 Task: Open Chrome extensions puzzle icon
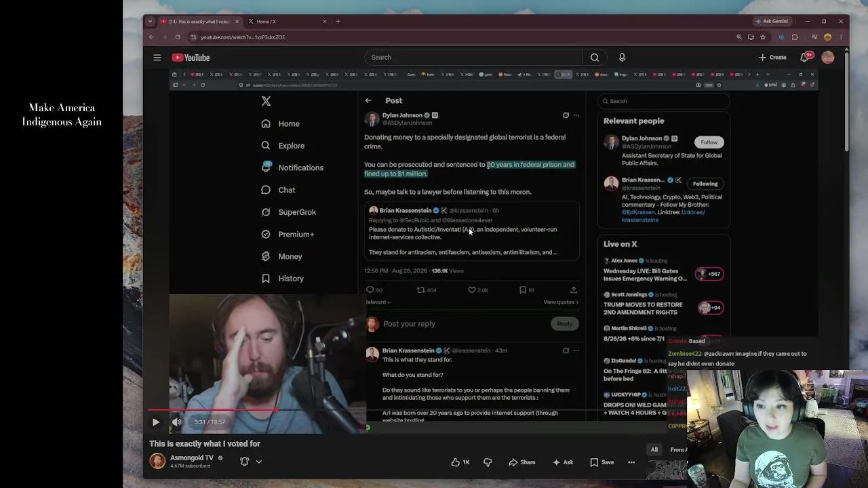(795, 37)
